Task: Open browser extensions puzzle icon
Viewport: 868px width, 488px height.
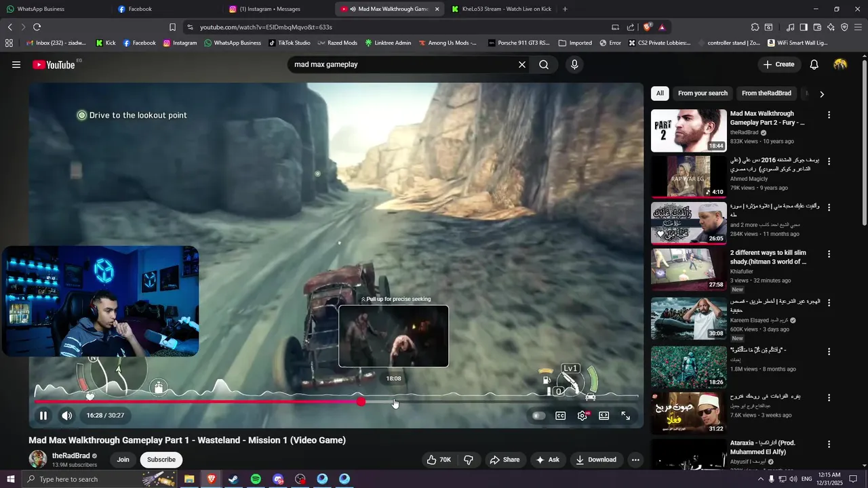Action: pyautogui.click(x=755, y=27)
